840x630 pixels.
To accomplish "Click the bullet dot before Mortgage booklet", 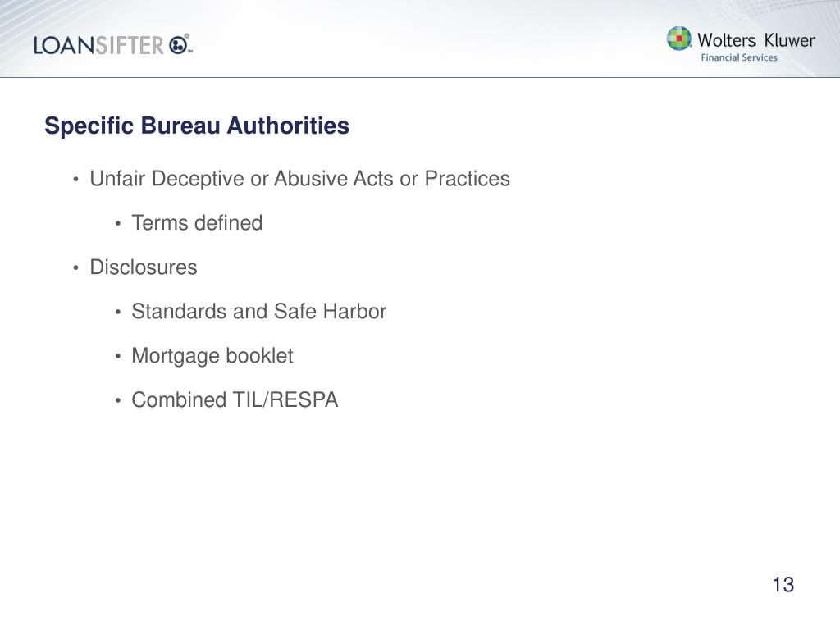I will point(118,356).
